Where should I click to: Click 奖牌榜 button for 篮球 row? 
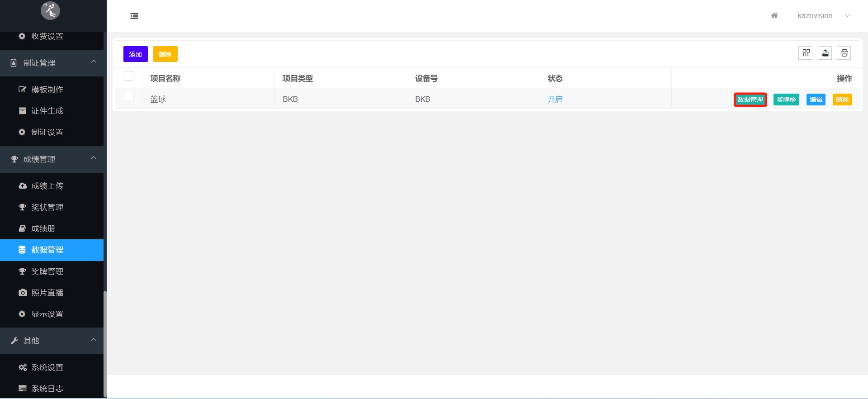(786, 100)
